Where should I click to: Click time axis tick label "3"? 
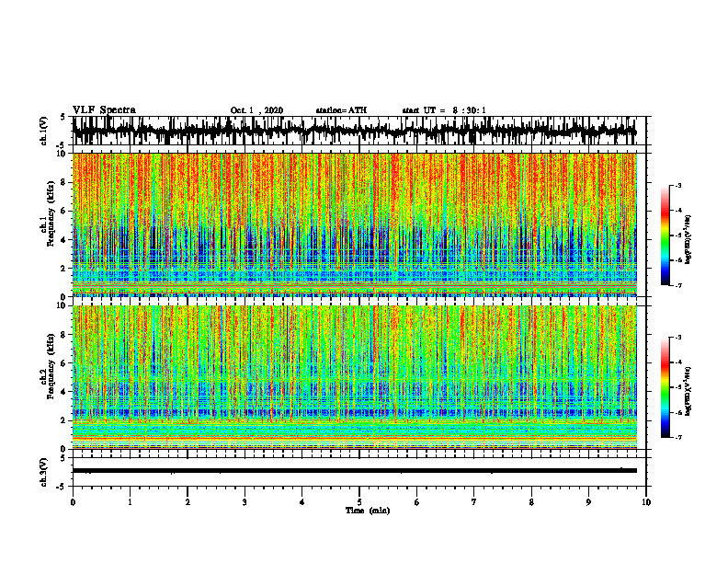(245, 502)
